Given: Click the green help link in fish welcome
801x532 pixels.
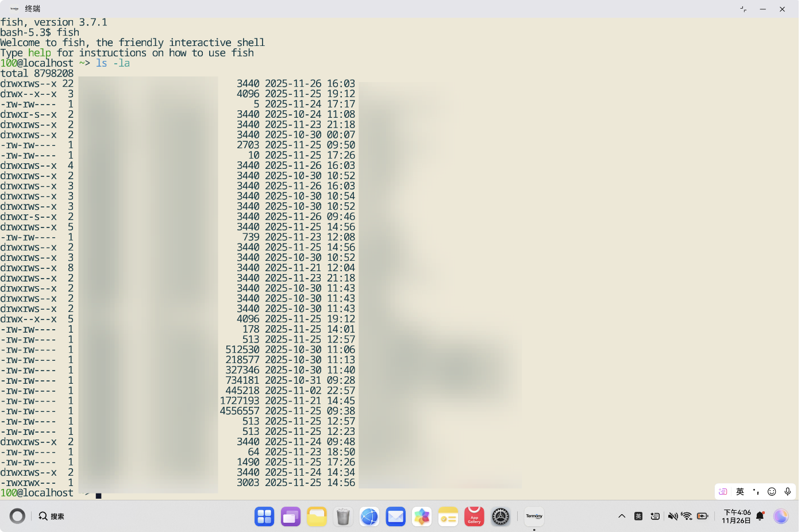Looking at the screenshot, I should pos(39,52).
